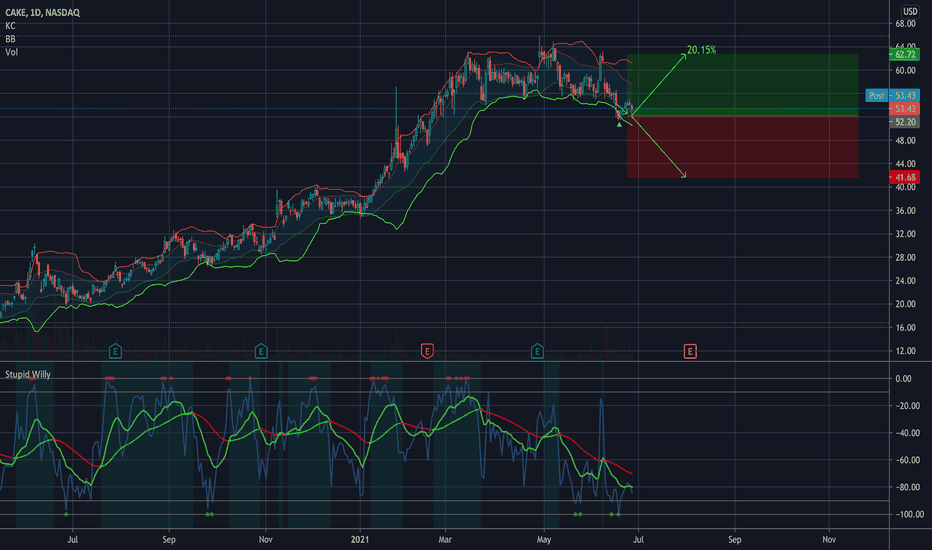The image size is (932, 550).
Task: Click the red 41.68 stop price label
Action: coord(904,177)
